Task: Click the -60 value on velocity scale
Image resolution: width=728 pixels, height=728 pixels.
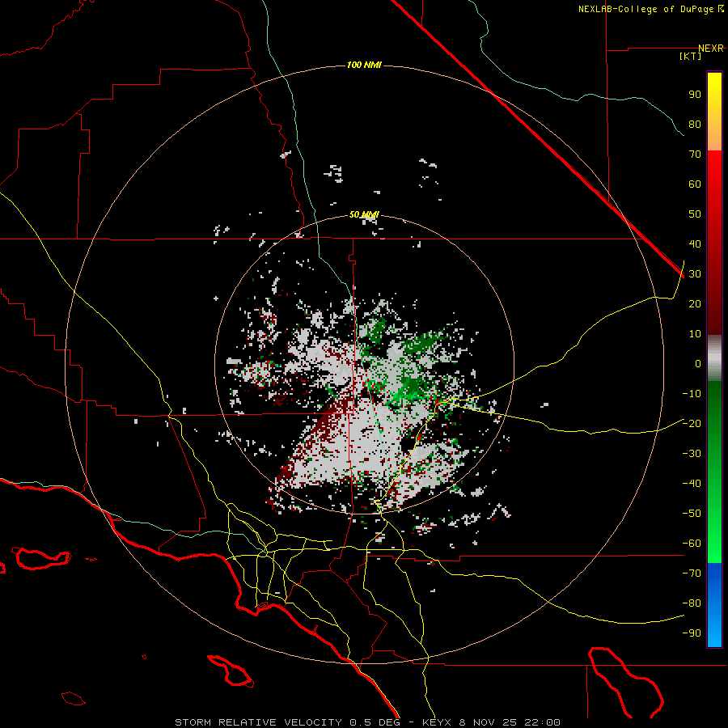Action: coord(692,544)
